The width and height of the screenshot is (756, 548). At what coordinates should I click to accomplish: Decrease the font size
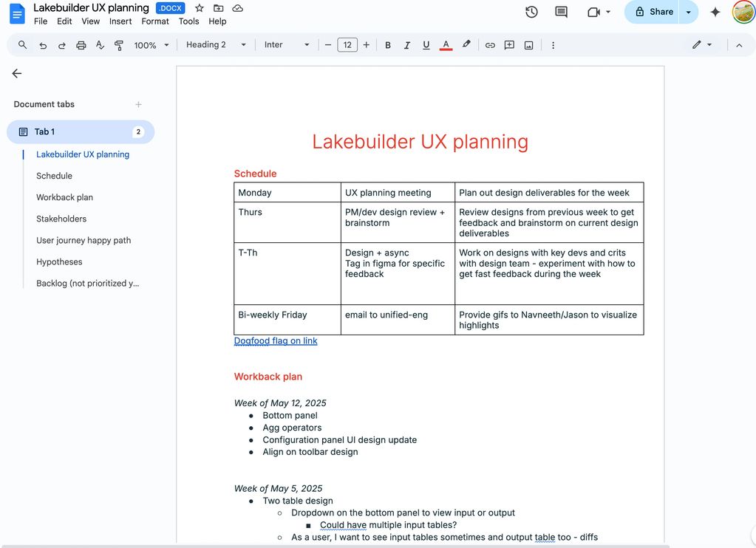pos(328,45)
